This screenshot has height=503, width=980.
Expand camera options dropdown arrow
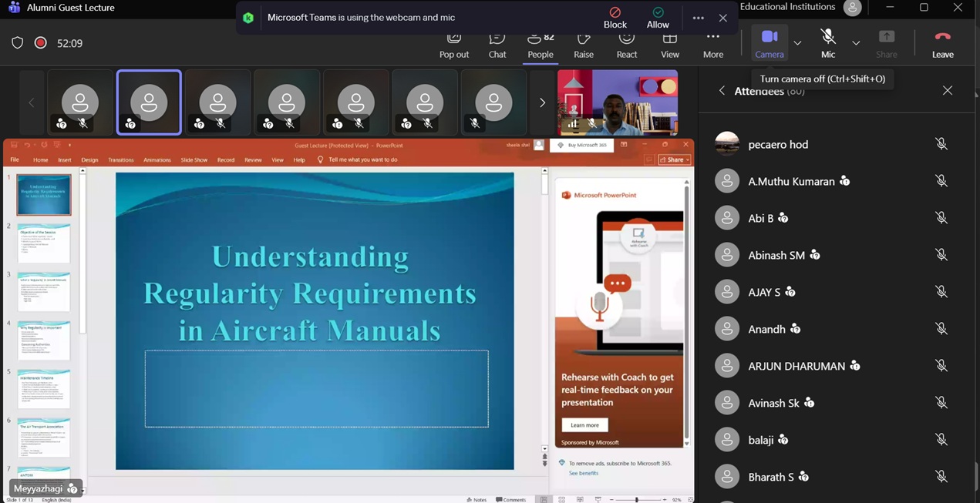click(797, 43)
